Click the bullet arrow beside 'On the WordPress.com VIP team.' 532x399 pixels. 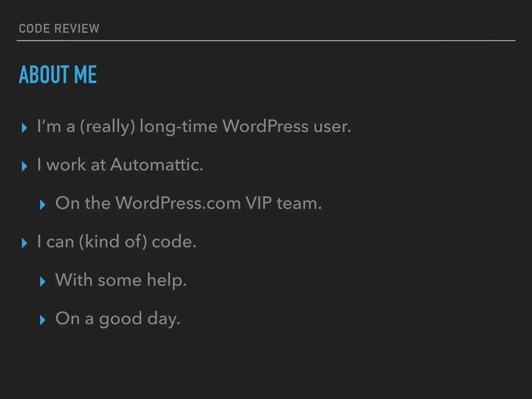43,205
